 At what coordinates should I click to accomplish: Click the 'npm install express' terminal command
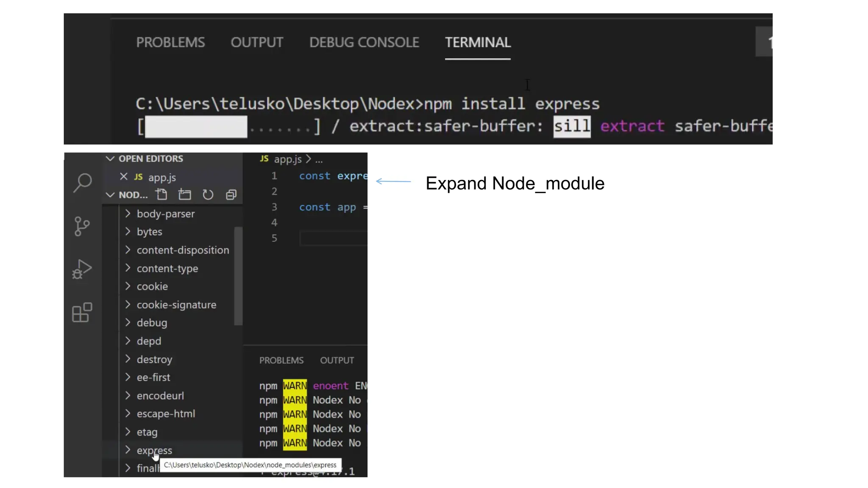512,104
